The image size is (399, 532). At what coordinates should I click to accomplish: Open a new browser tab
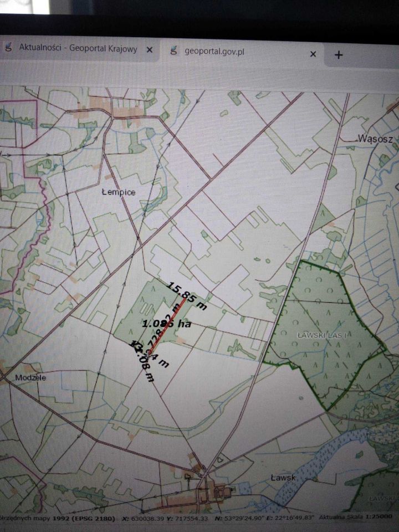coord(338,55)
